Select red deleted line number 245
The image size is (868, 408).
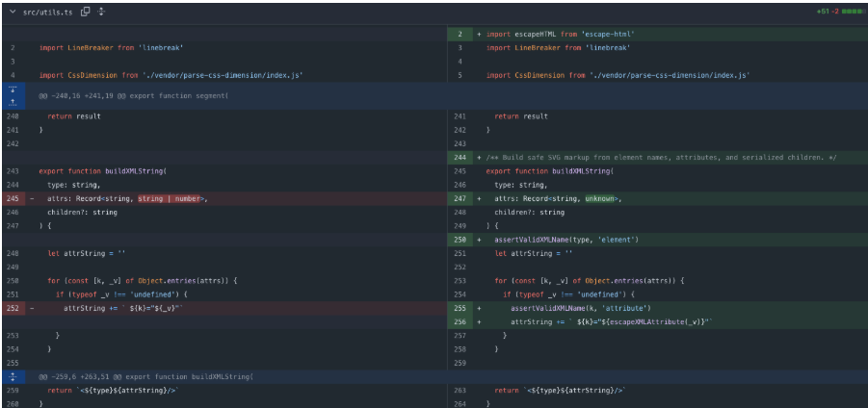coord(13,198)
